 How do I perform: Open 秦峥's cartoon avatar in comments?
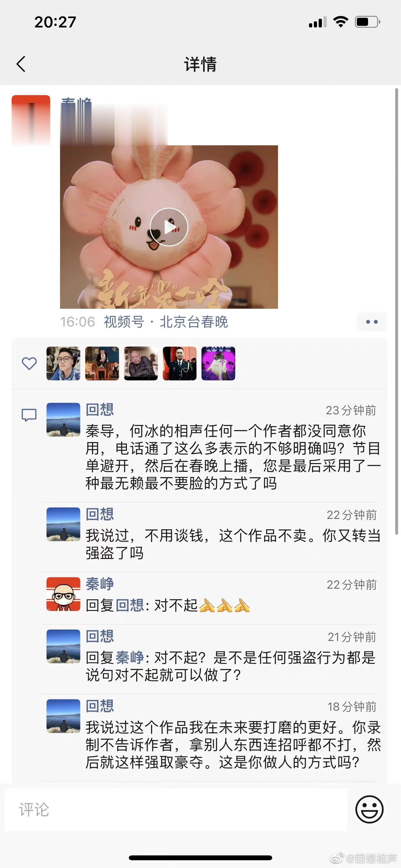click(x=63, y=594)
